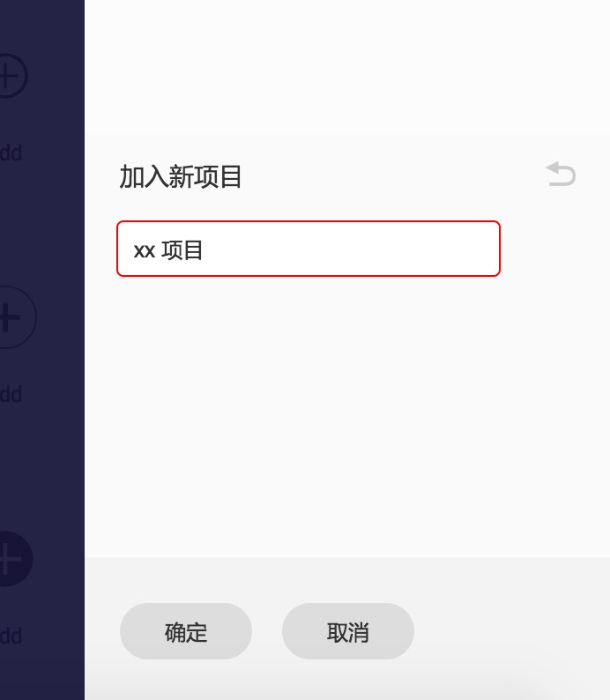Select the middle Add label in sidebar
This screenshot has height=700, width=610.
[11, 395]
